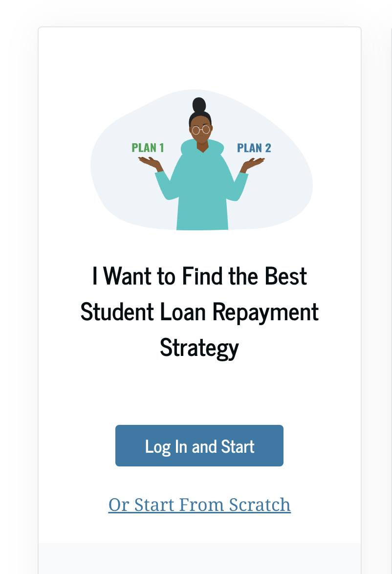392x574 pixels.
Task: Click 'Student Loan Repayment' heading line
Action: [199, 312]
